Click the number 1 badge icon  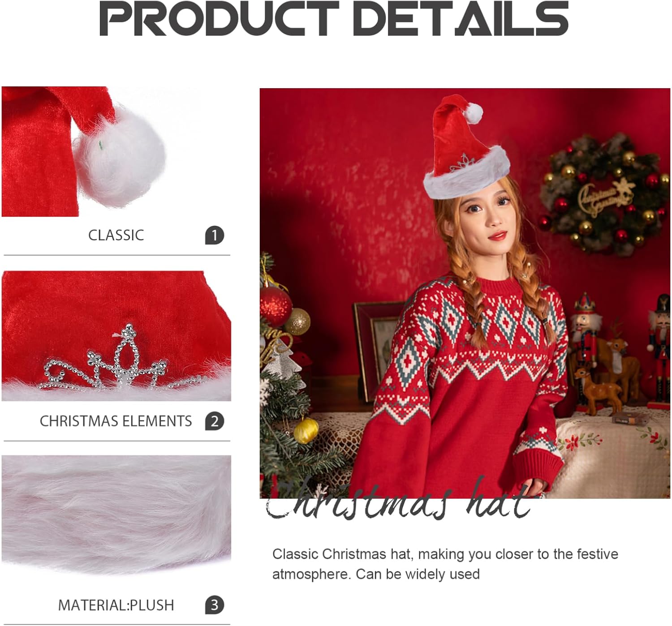215,235
